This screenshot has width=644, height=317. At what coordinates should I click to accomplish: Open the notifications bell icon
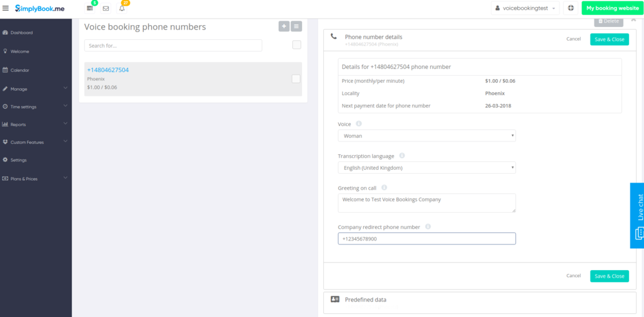122,8
